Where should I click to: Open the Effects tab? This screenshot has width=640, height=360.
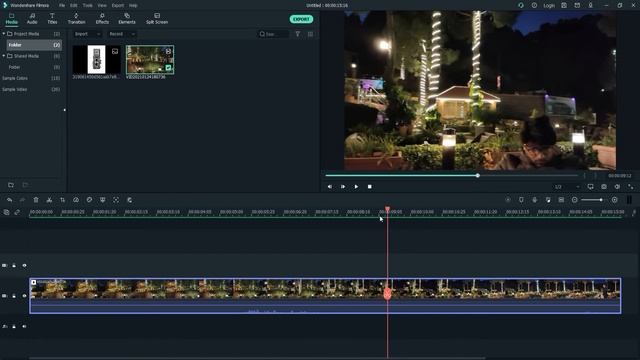tap(102, 19)
